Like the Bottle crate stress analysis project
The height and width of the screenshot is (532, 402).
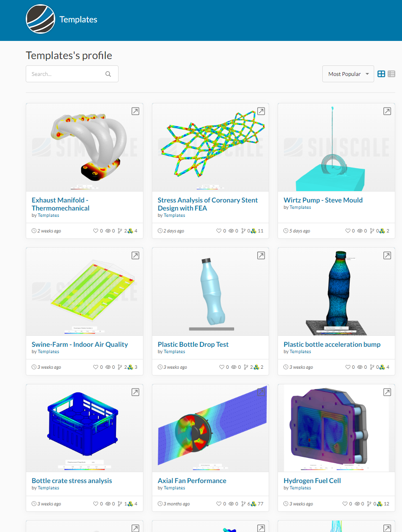point(96,504)
